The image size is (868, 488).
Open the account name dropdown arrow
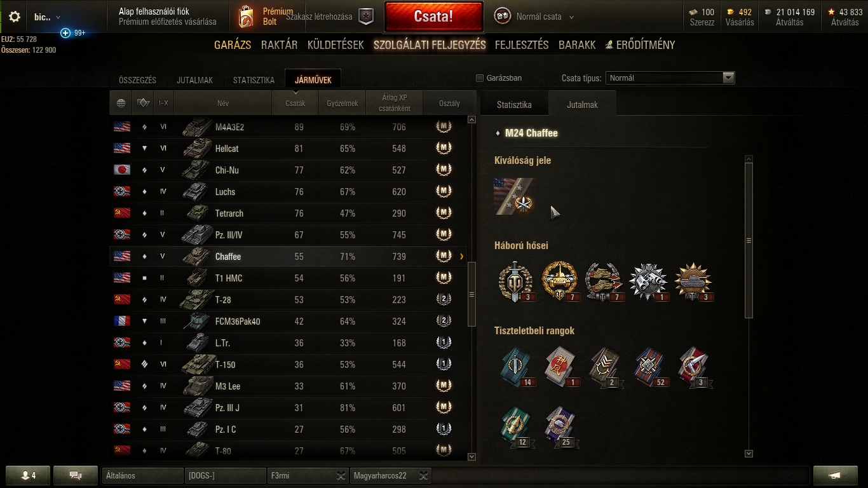coord(58,17)
